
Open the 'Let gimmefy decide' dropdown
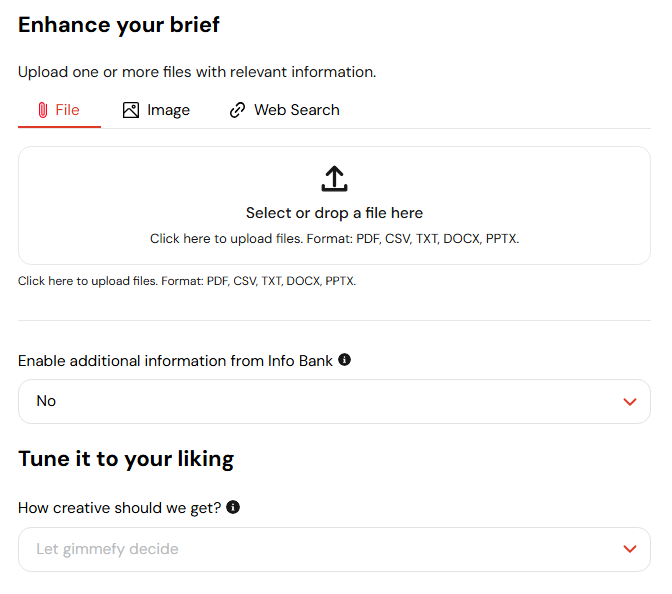pos(334,549)
